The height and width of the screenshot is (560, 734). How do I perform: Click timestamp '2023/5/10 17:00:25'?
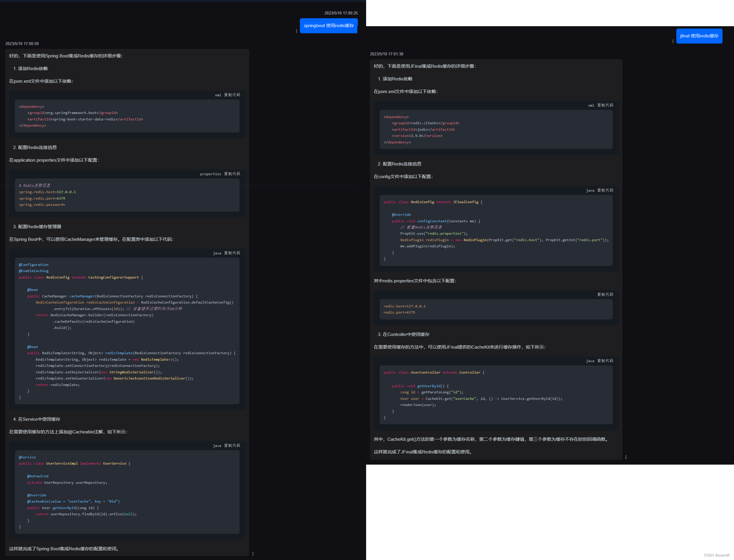click(341, 13)
